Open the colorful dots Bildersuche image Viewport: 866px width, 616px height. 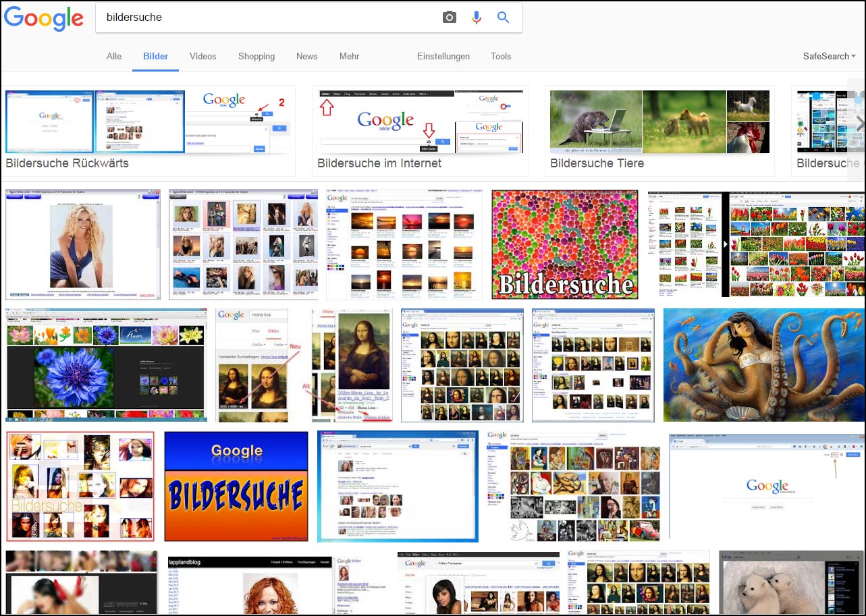(565, 244)
